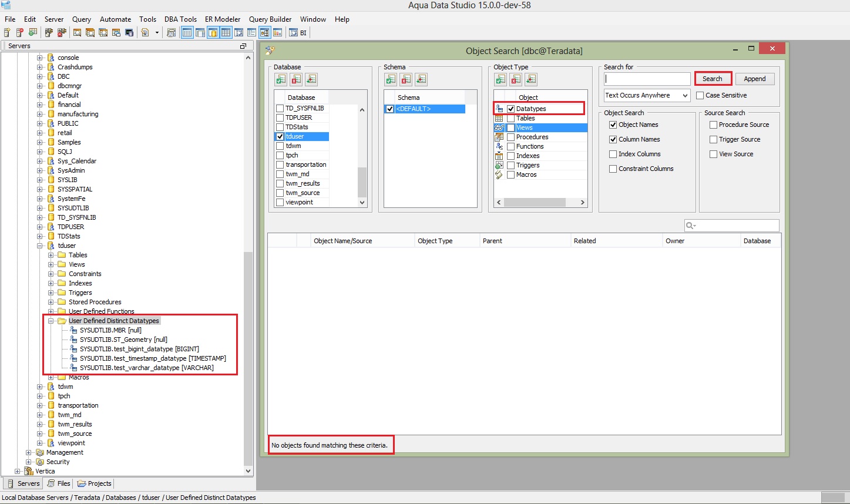Image resolution: width=850 pixels, height=504 pixels.
Task: Click the Schema uncheck-all icon
Action: (x=406, y=79)
